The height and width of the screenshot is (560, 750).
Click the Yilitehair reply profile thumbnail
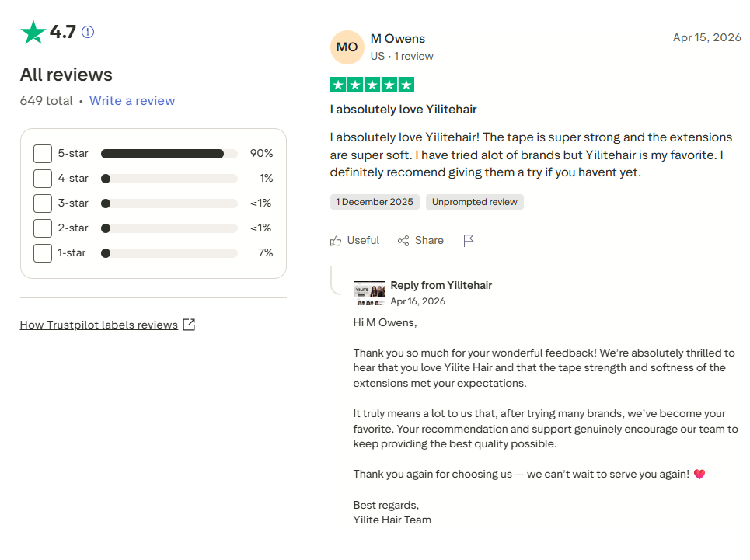368,293
